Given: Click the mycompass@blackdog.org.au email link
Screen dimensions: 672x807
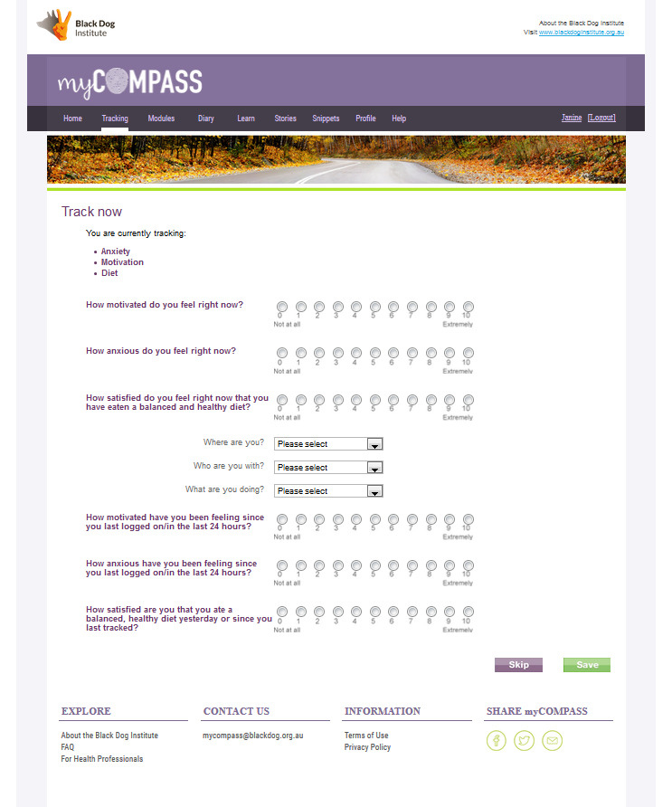Looking at the screenshot, I should 252,736.
